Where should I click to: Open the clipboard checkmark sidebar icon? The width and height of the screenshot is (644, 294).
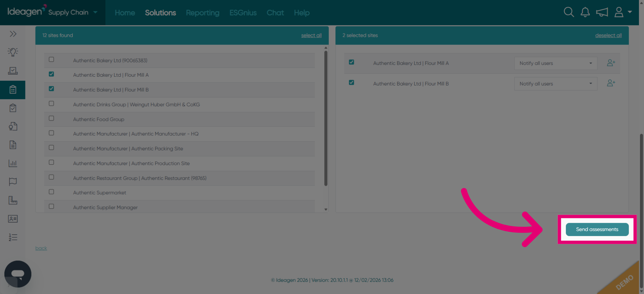13,108
